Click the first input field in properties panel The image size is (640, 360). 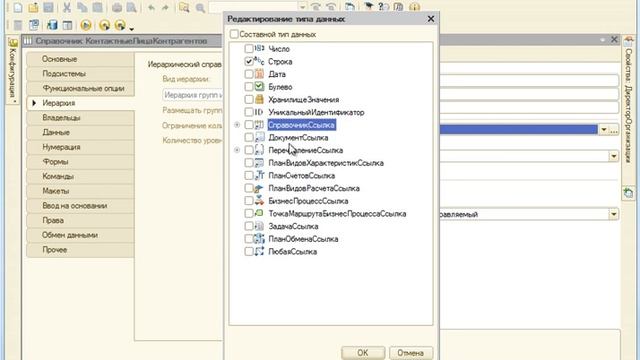(x=529, y=80)
